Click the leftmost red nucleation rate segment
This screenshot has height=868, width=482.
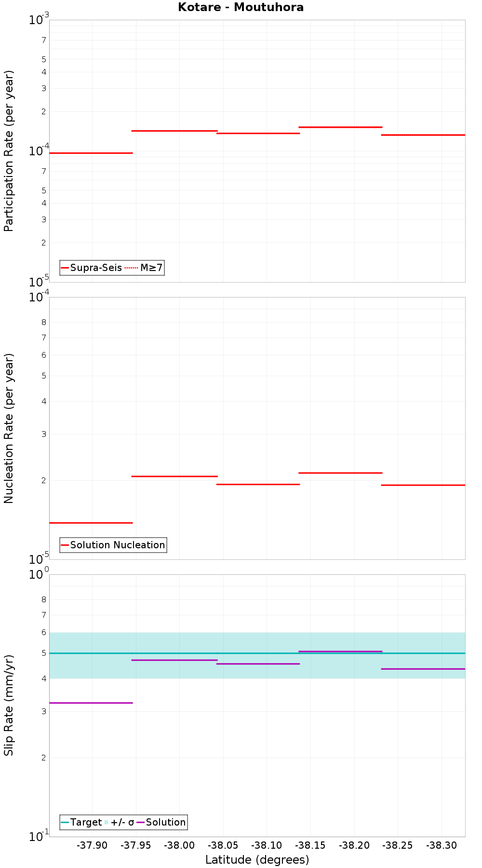coord(91,523)
